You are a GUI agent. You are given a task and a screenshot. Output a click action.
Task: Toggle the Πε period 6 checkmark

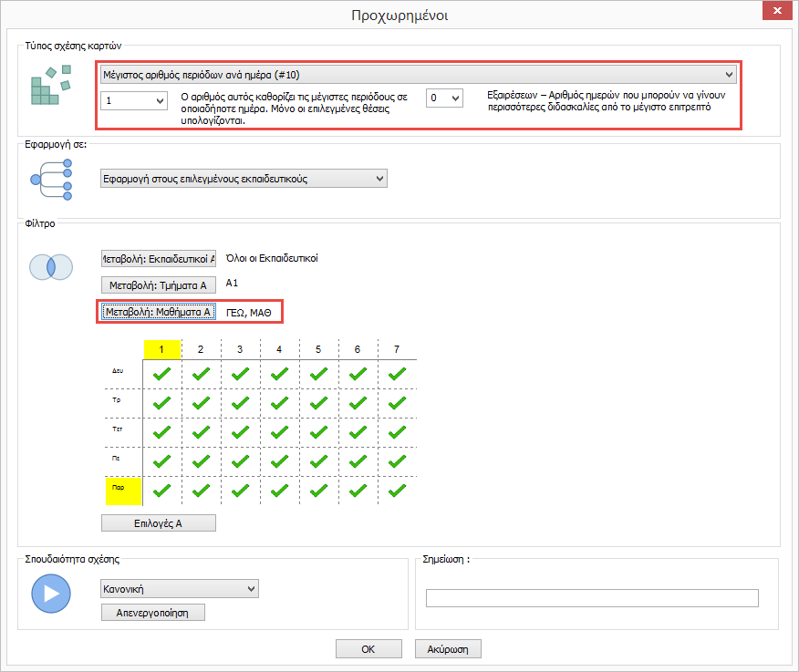(358, 461)
